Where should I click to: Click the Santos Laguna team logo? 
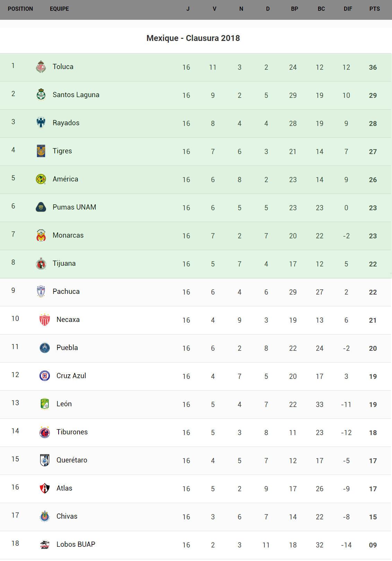click(41, 95)
